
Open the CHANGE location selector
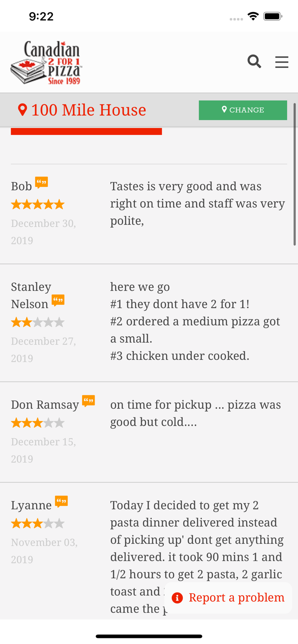[243, 109]
